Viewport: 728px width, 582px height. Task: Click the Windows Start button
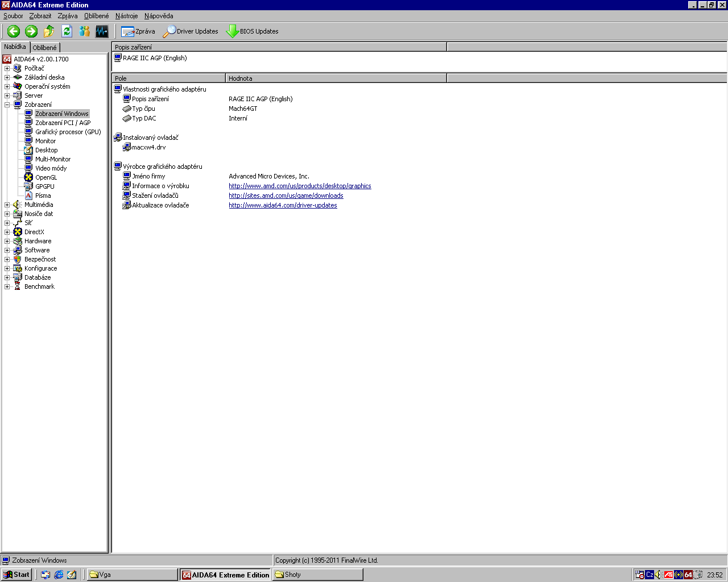pos(16,575)
